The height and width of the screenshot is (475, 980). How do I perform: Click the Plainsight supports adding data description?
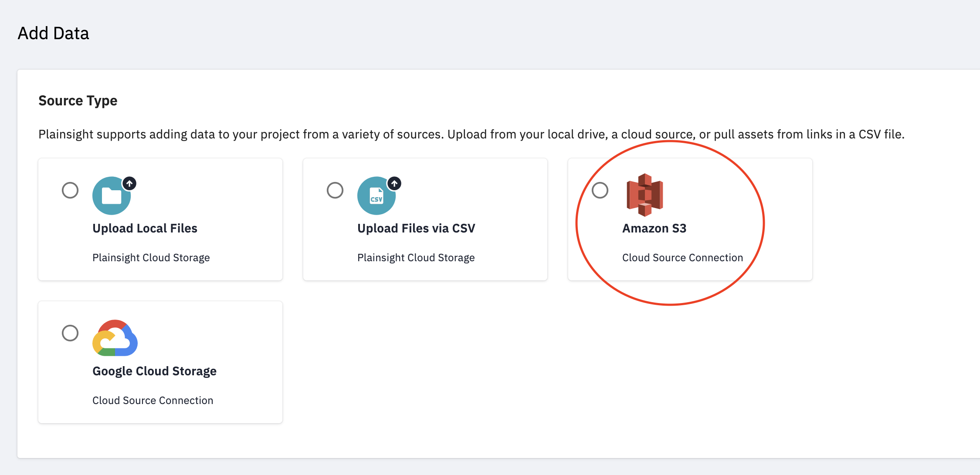click(x=471, y=134)
